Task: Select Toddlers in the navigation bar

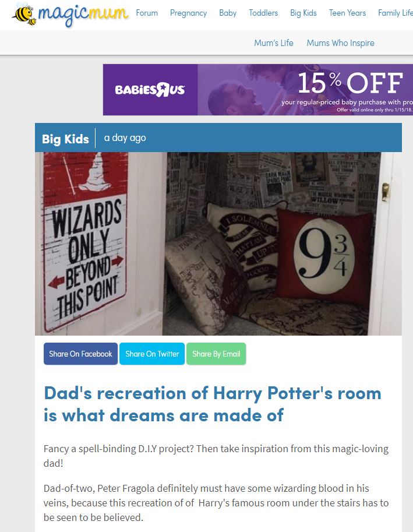Action: click(x=263, y=13)
